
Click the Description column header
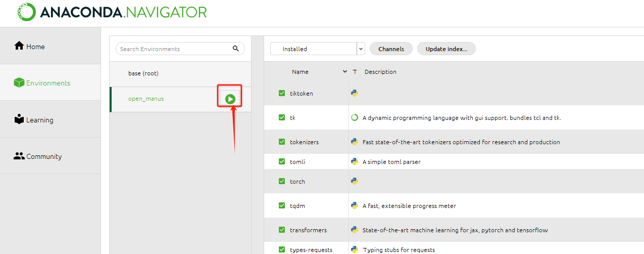point(380,72)
